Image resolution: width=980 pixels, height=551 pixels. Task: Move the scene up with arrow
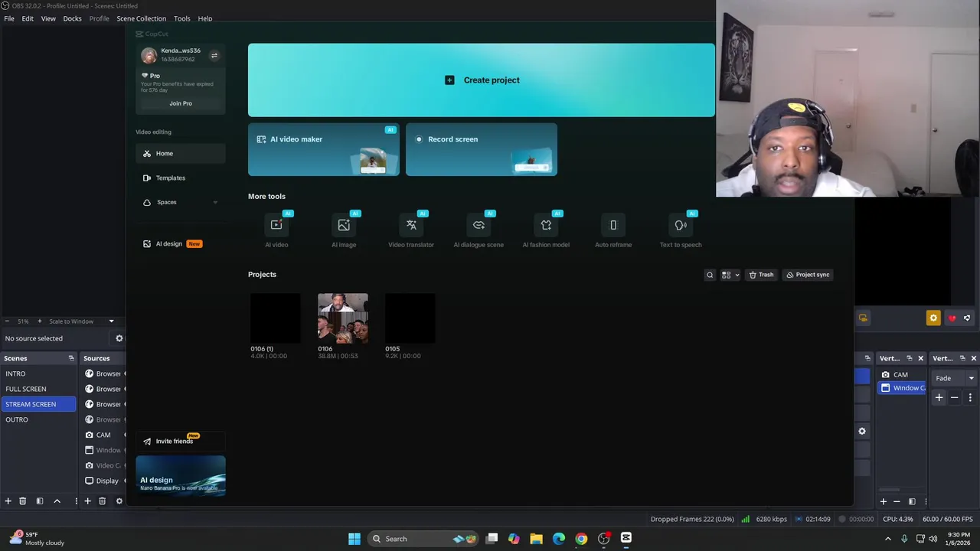(57, 501)
